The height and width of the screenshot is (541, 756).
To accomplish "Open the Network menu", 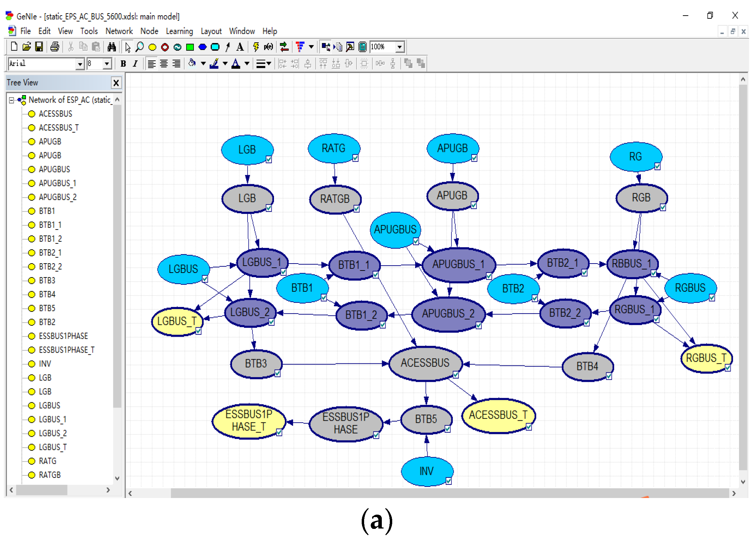I will [119, 31].
